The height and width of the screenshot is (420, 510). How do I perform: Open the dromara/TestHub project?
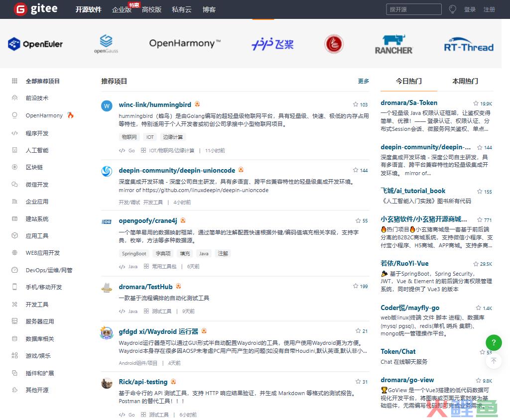point(145,287)
